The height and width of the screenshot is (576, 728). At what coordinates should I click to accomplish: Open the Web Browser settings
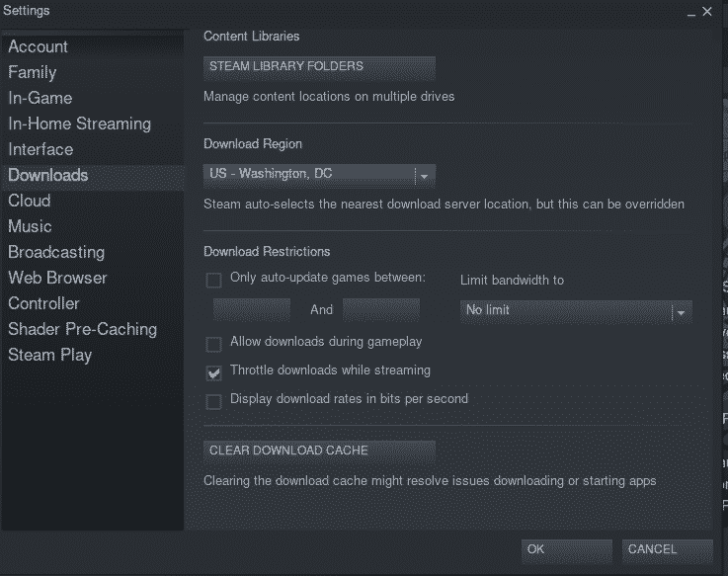(x=57, y=278)
